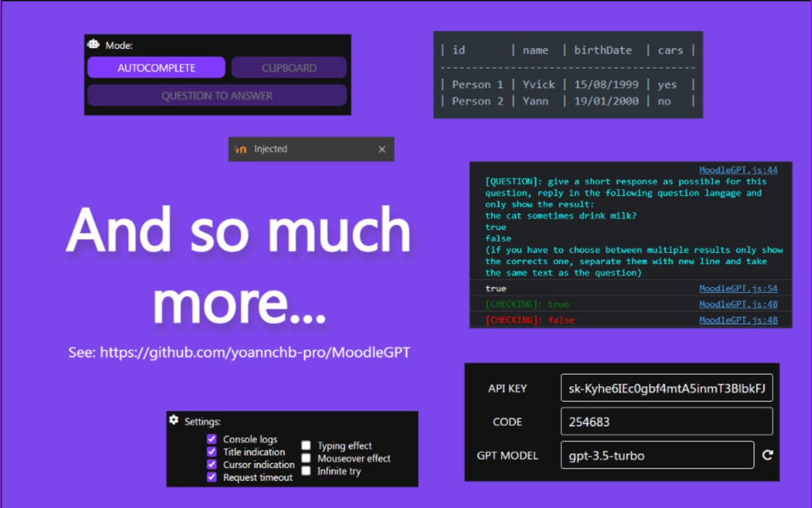The width and height of the screenshot is (812, 508).
Task: Click the green [CHECKING]: true log line
Action: tap(527, 304)
